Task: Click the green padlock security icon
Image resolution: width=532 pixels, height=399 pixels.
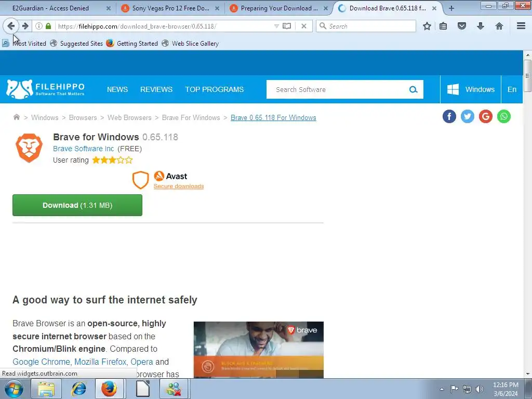Action: [x=48, y=26]
